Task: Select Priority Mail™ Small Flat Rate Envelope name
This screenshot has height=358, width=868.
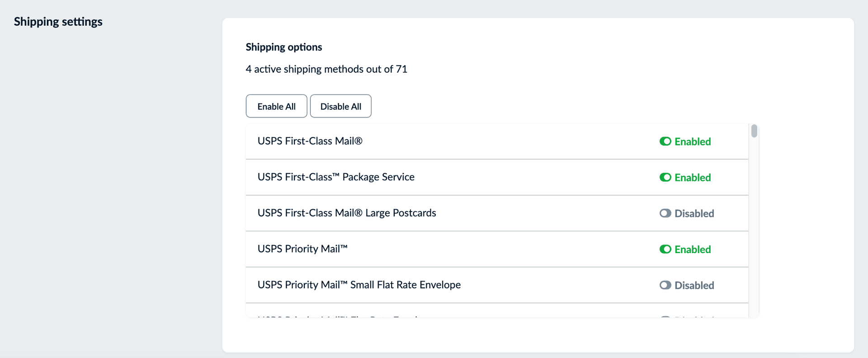Action: coord(359,285)
